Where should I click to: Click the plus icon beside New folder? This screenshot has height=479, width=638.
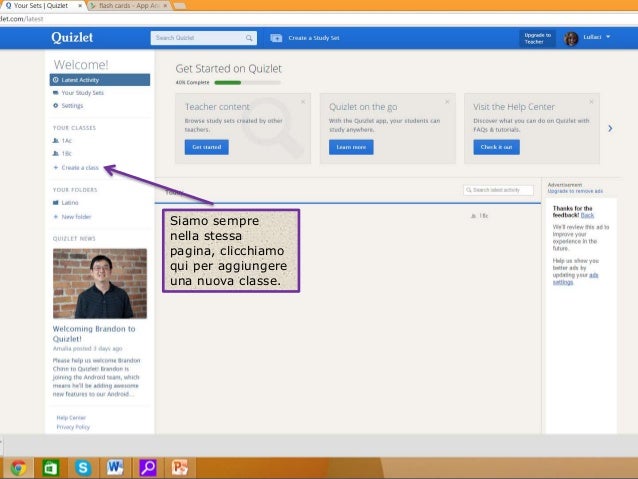click(56, 217)
